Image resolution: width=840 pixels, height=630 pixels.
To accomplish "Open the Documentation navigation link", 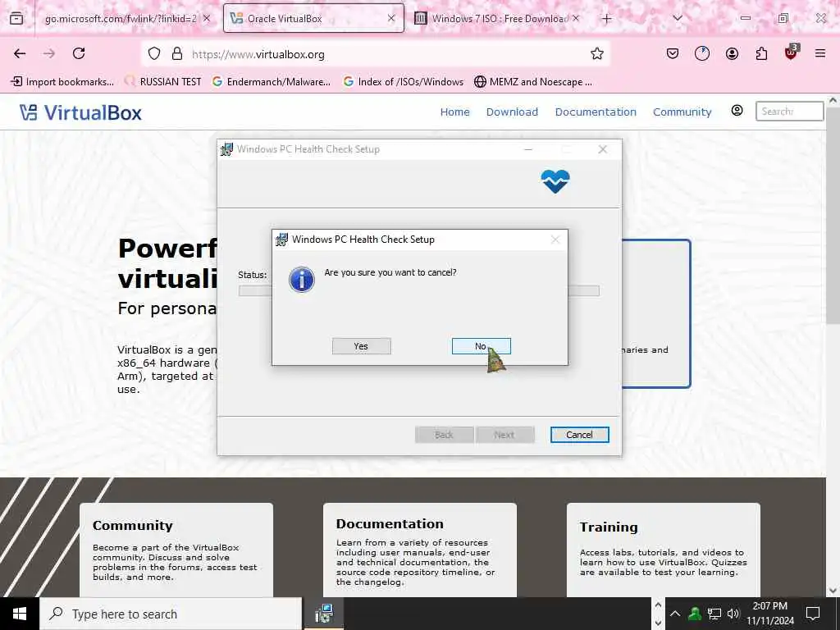I will point(596,112).
